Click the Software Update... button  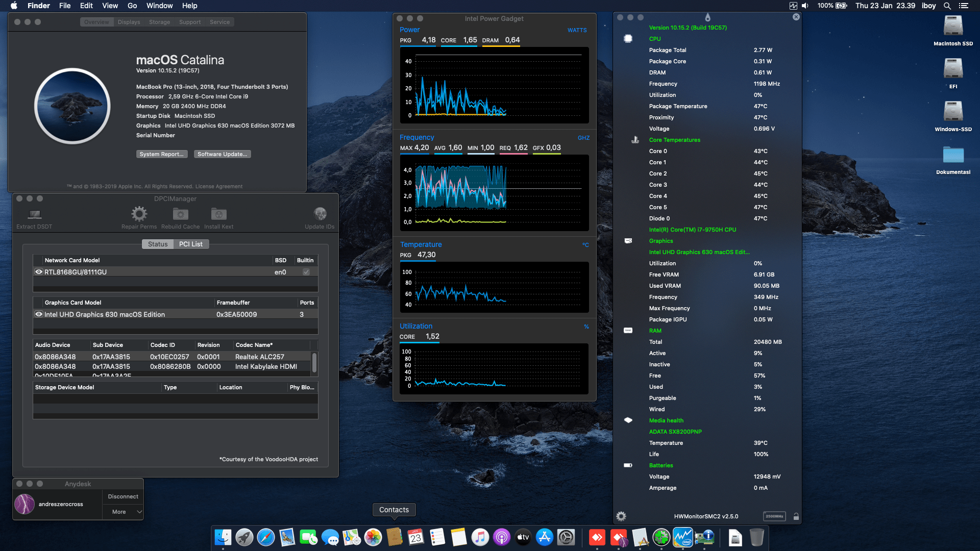point(222,154)
